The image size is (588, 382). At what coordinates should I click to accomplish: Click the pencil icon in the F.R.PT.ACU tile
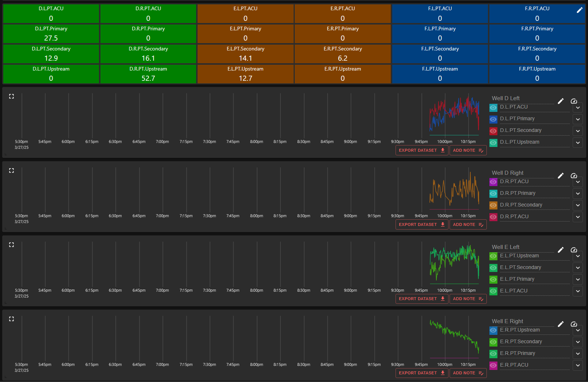click(580, 10)
